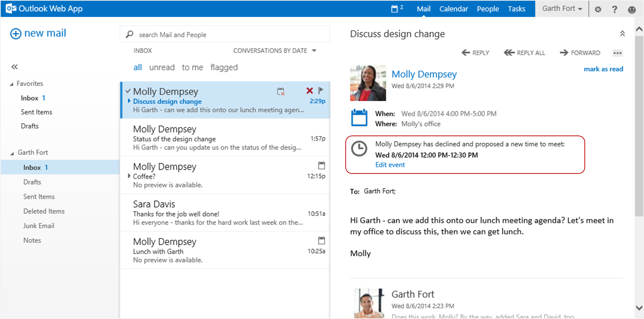Filter messages by 'to me'
The width and height of the screenshot is (644, 319).
coord(192,67)
